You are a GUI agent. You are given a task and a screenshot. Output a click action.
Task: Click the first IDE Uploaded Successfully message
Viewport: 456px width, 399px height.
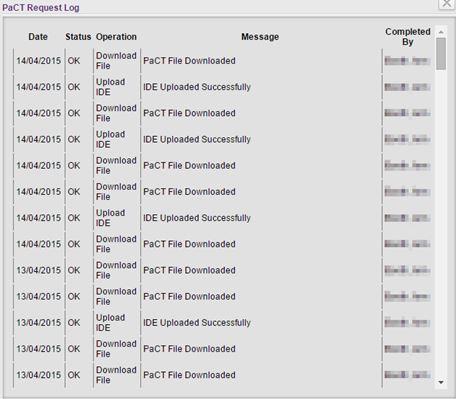[x=197, y=87]
